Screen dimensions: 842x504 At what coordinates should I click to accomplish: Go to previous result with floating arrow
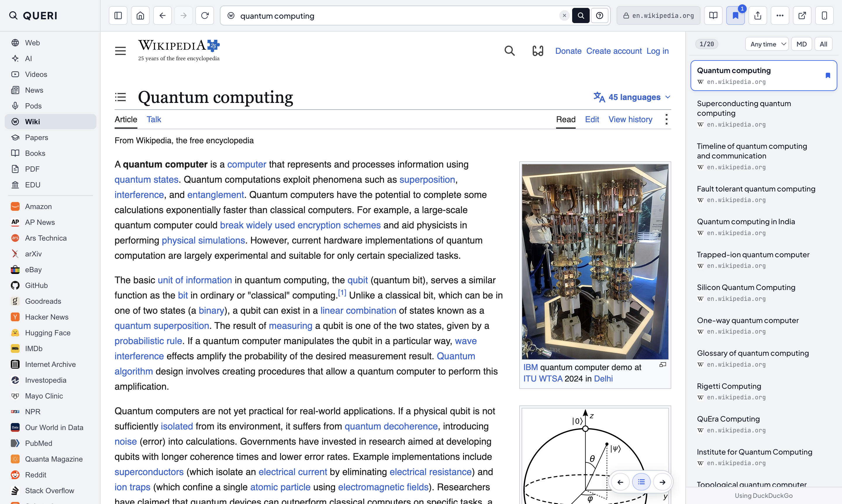[620, 482]
